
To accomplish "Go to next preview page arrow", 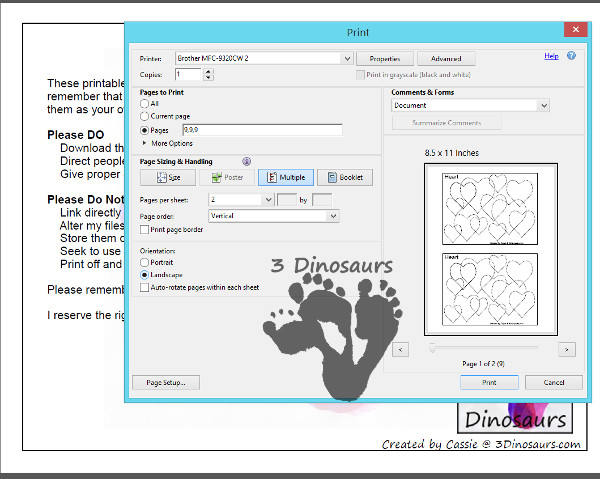I will coord(567,349).
